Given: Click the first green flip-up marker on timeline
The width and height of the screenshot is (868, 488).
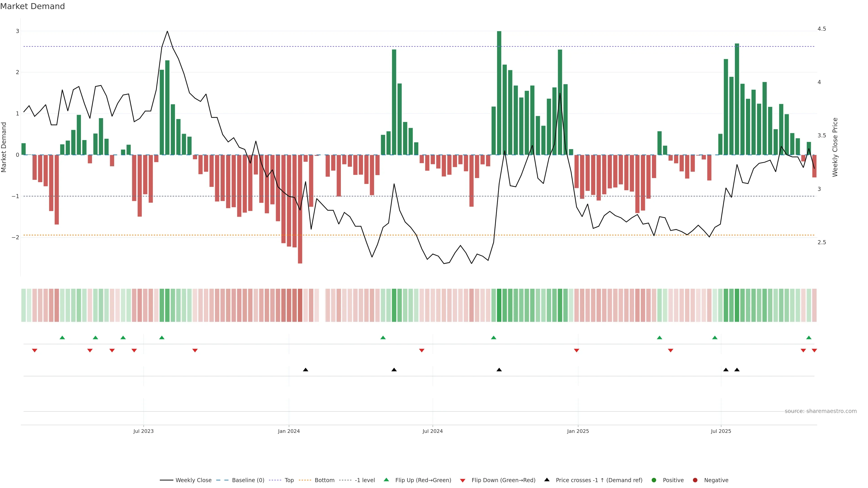Looking at the screenshot, I should click(62, 338).
